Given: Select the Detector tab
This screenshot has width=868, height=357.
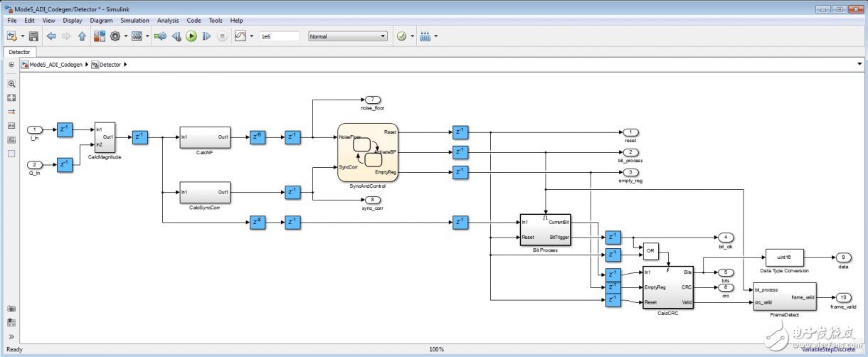Looking at the screenshot, I should (20, 52).
